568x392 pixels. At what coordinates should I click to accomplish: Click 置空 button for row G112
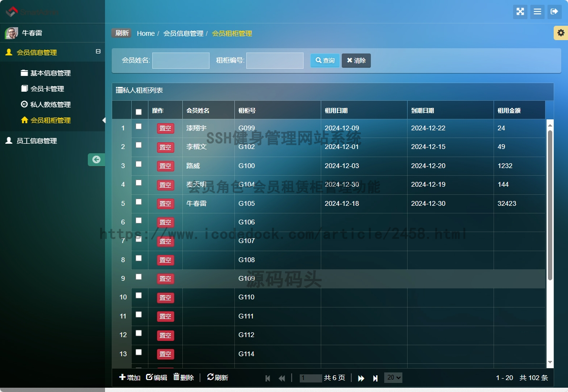[165, 336]
